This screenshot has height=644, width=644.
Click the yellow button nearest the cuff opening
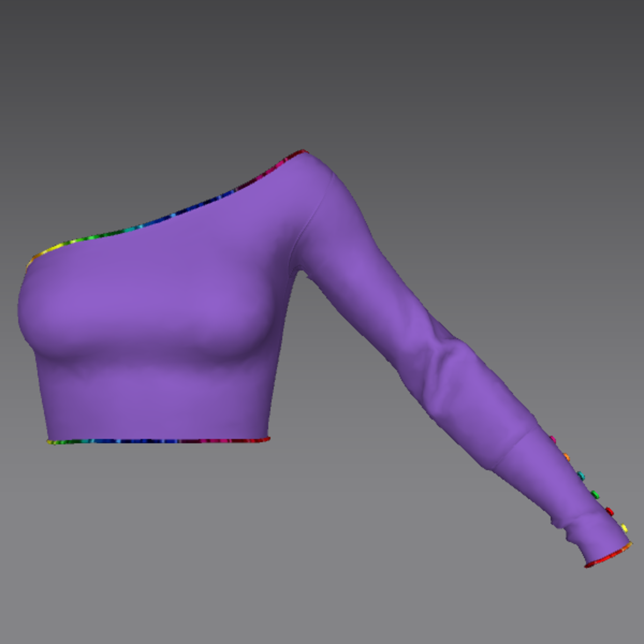623,528
